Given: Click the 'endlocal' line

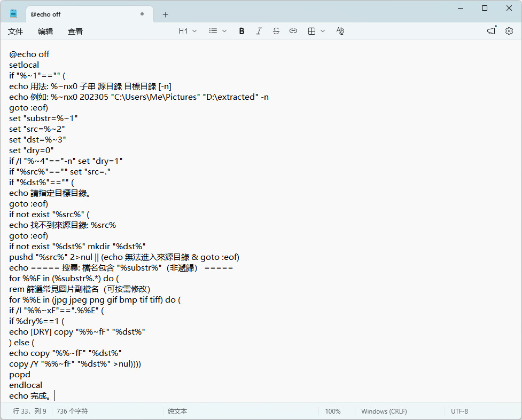Looking at the screenshot, I should pyautogui.click(x=26, y=385).
